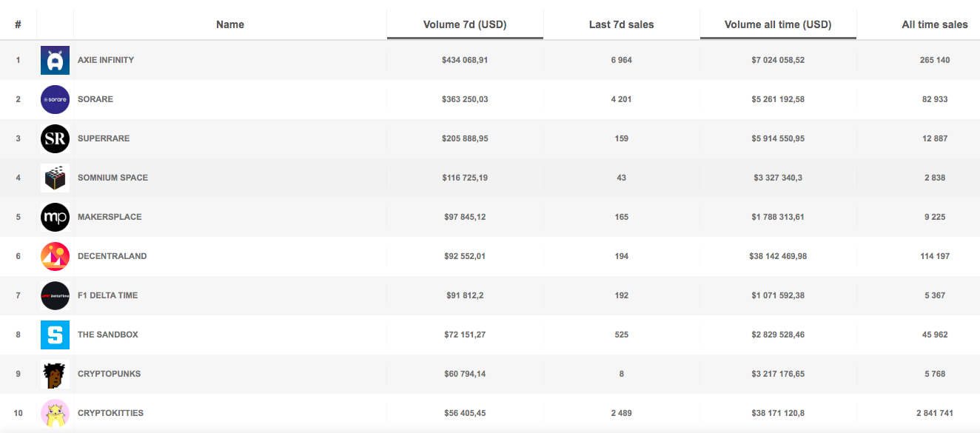Sort by the Name column header
This screenshot has height=433, width=980.
[230, 24]
